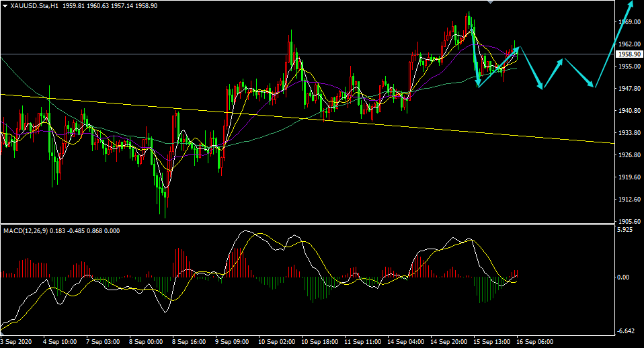Click the 9 Sep 09:00 time axis label
Viewport: 644px width, 348px height.
pos(232,342)
